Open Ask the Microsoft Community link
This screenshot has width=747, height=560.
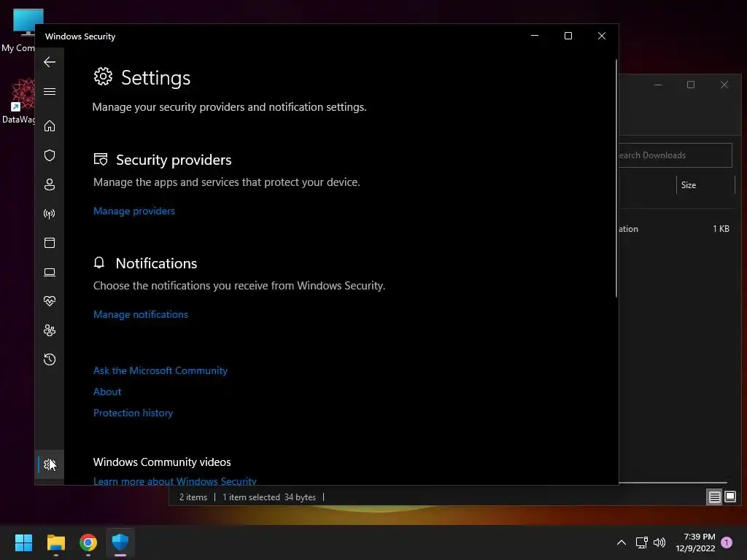pos(160,370)
